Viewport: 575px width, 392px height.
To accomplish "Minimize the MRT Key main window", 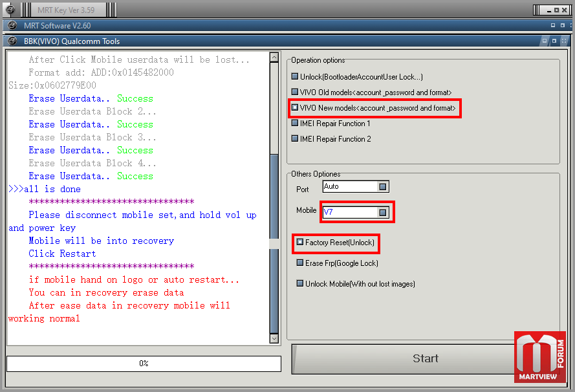I will [548, 10].
